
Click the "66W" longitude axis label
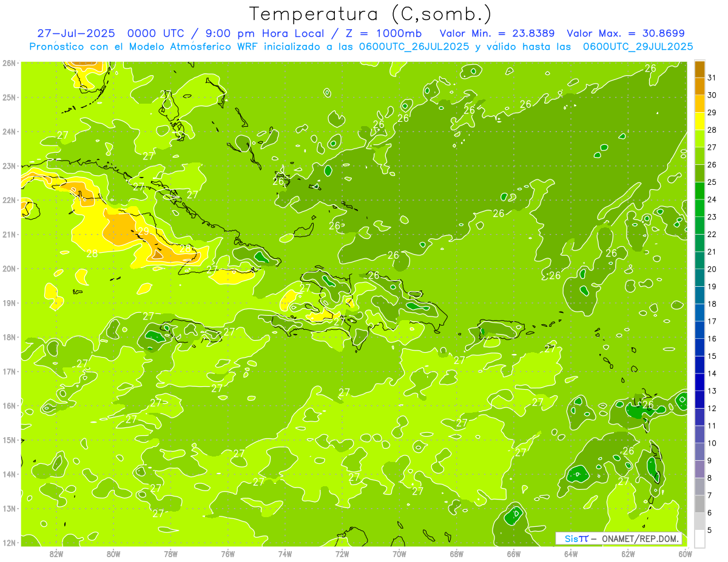[x=514, y=554]
